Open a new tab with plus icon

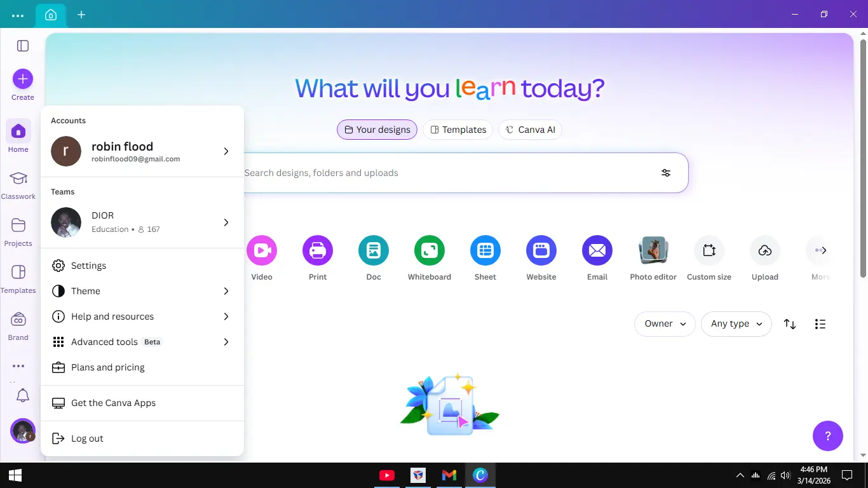(x=81, y=15)
